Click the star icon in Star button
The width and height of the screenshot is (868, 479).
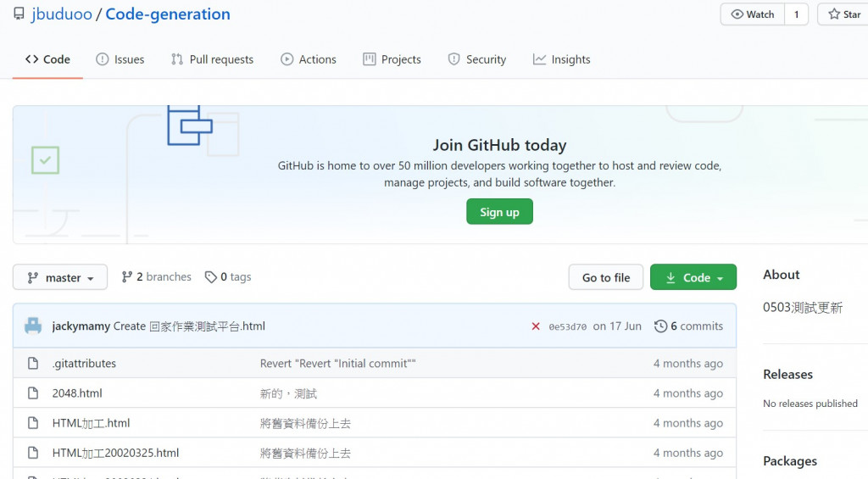834,14
